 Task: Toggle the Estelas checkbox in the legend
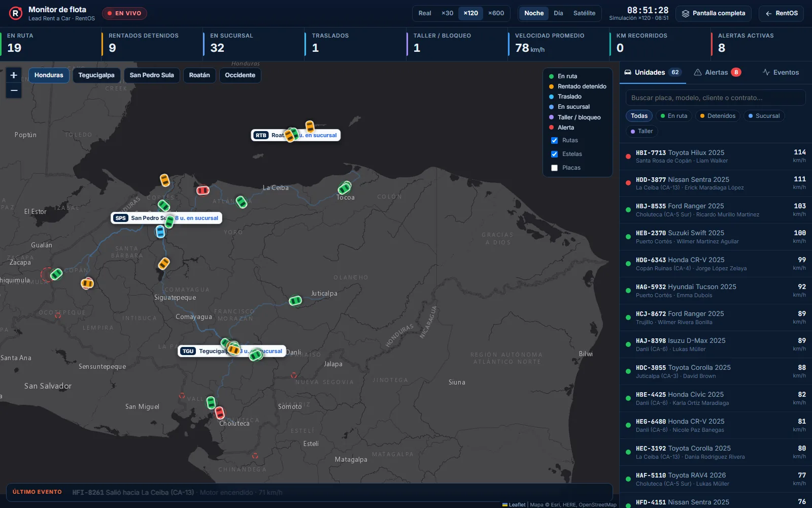(554, 154)
